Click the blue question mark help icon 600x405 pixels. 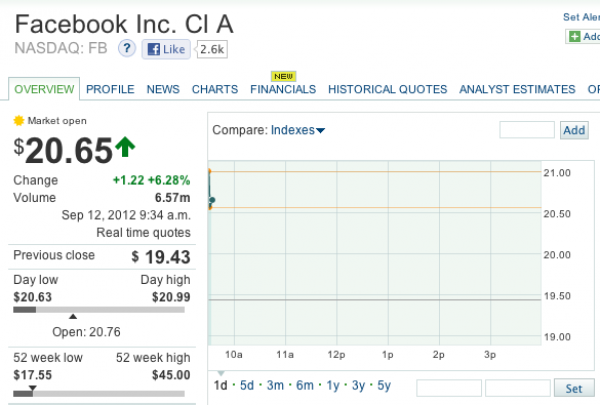127,48
